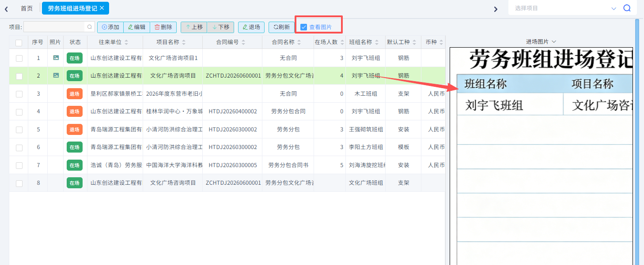Sort by the 项目名称 column arrows
The image size is (644, 265).
pyautogui.click(x=184, y=42)
